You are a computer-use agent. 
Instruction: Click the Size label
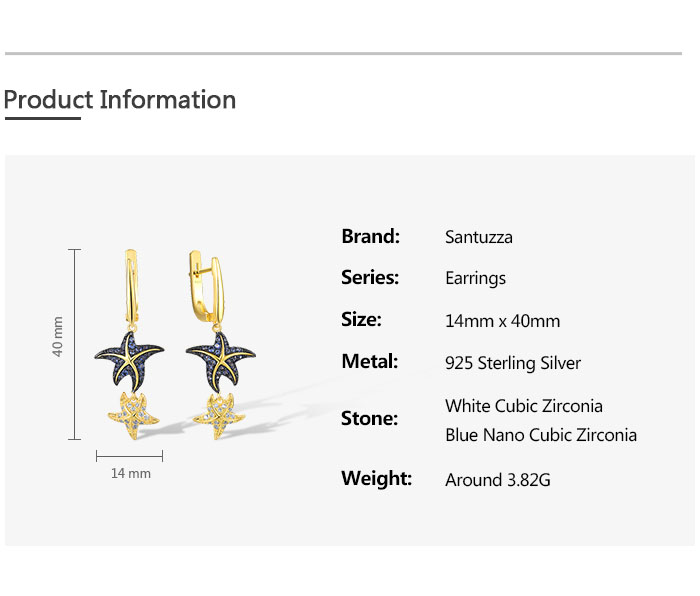361,319
